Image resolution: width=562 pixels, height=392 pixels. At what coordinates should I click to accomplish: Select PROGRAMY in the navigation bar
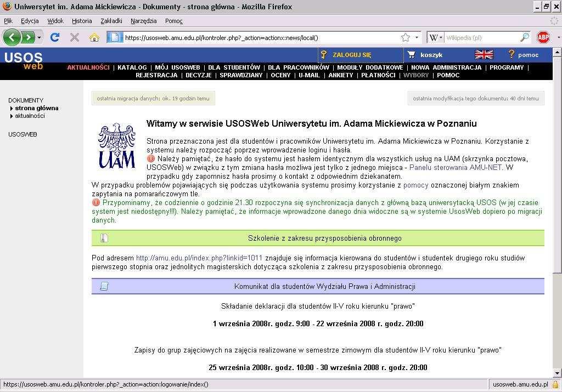pyautogui.click(x=507, y=67)
